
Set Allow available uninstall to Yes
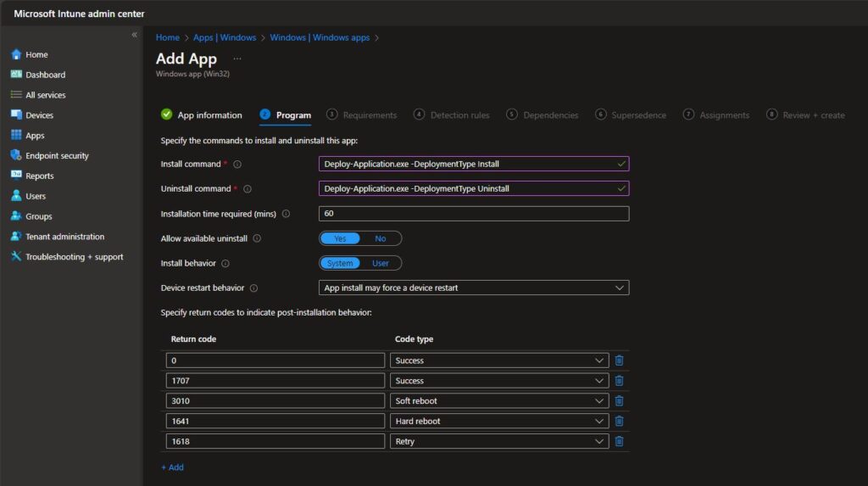(x=340, y=238)
